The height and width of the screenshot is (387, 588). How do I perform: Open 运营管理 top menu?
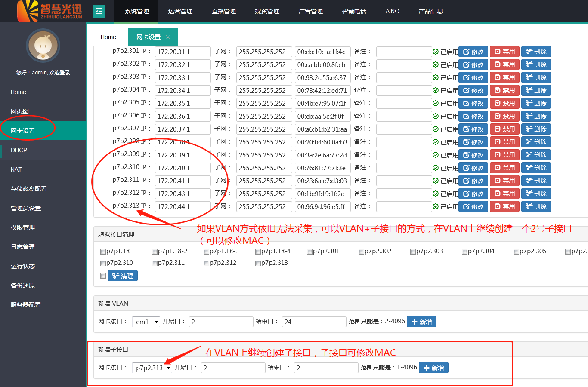click(x=180, y=11)
